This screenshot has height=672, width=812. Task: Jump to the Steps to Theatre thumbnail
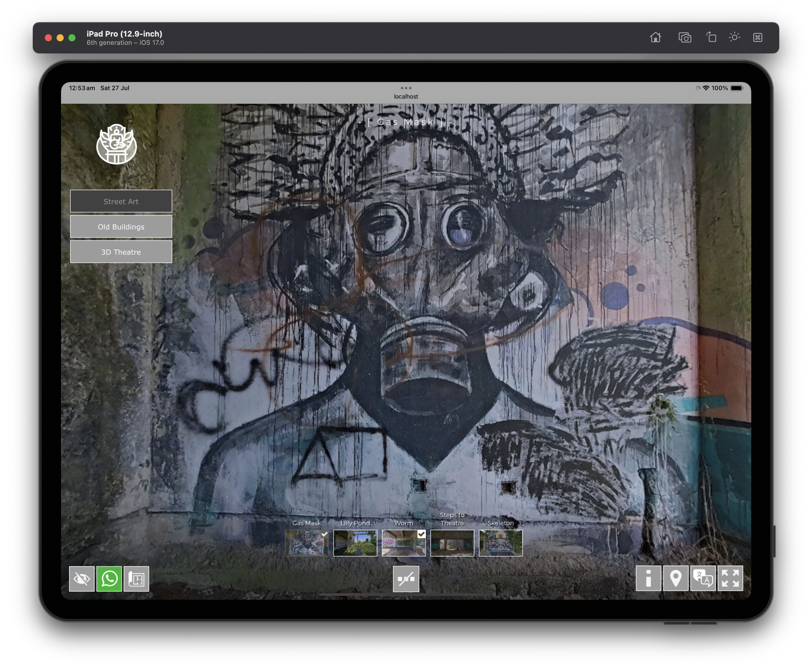click(x=452, y=543)
